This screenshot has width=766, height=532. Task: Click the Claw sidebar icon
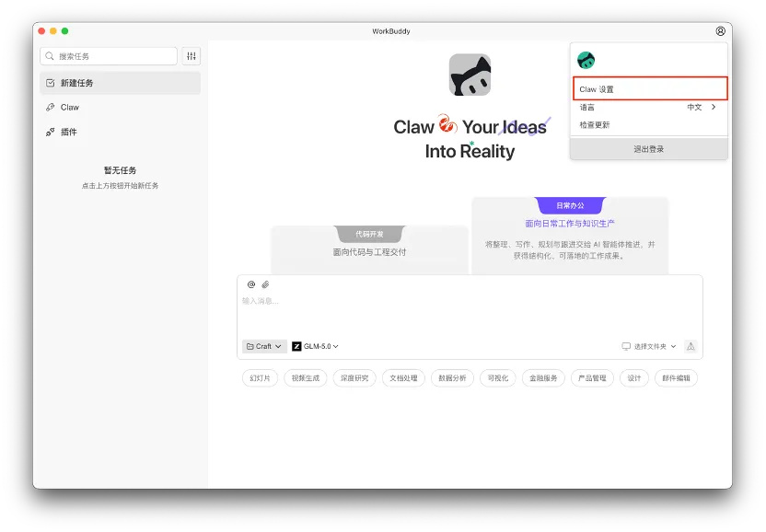pyautogui.click(x=51, y=108)
